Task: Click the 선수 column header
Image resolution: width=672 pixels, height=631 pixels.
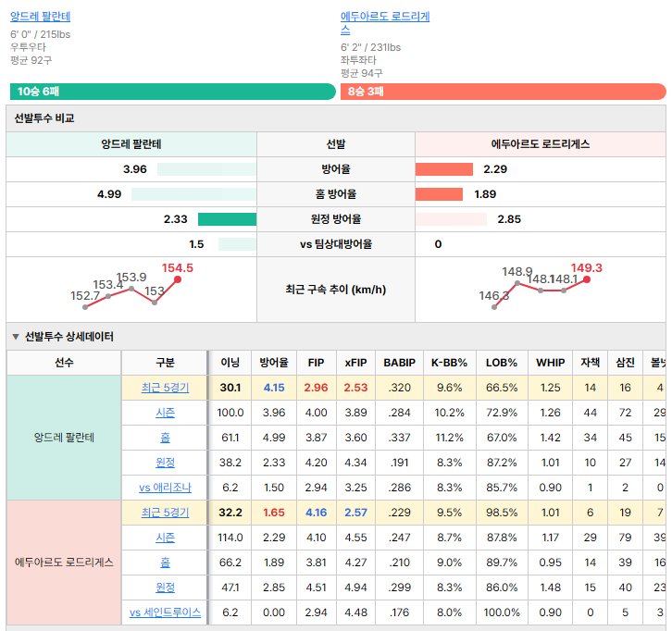Action: tap(64, 363)
